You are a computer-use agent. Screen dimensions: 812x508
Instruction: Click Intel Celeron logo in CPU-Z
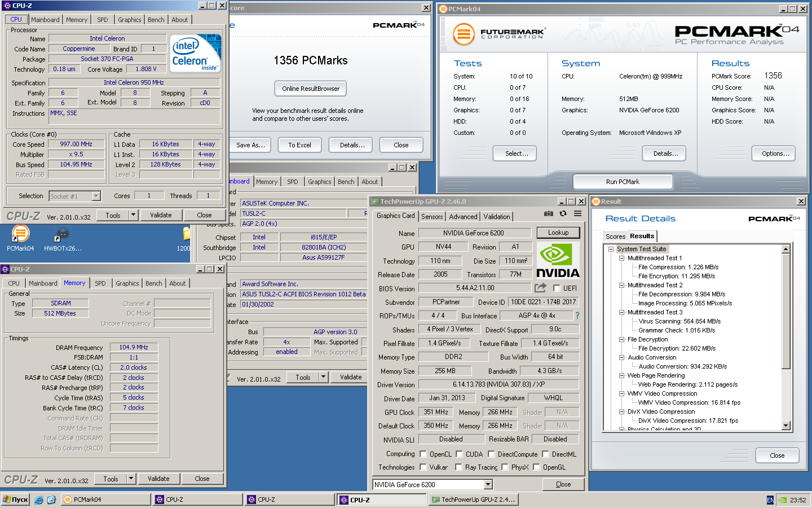(x=195, y=53)
